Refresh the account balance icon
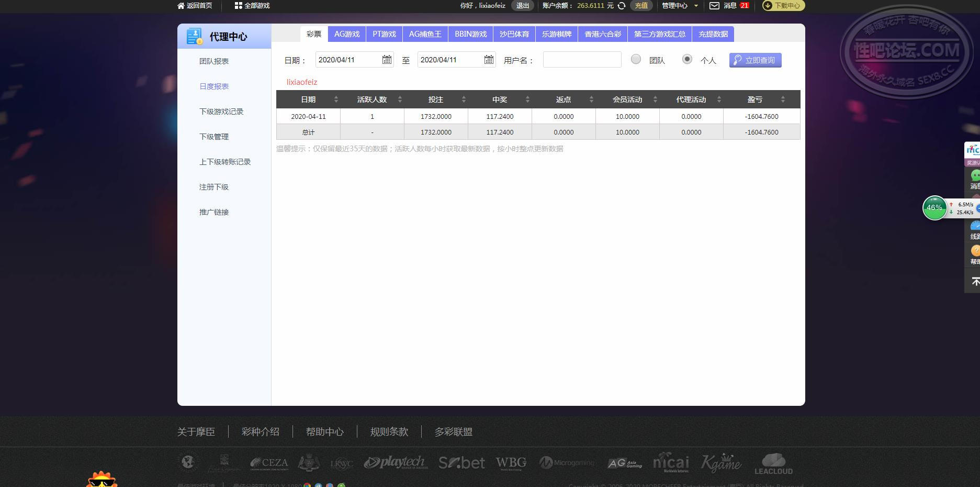The width and height of the screenshot is (980, 487). coord(622,6)
